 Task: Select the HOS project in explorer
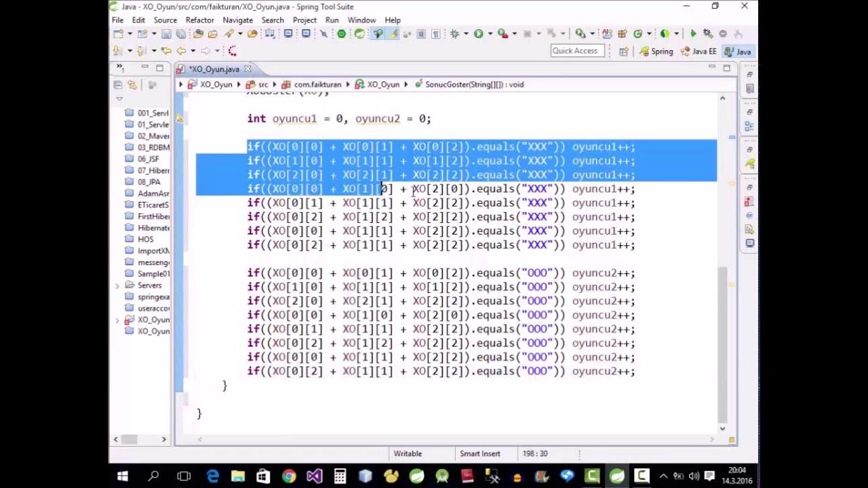pos(140,239)
